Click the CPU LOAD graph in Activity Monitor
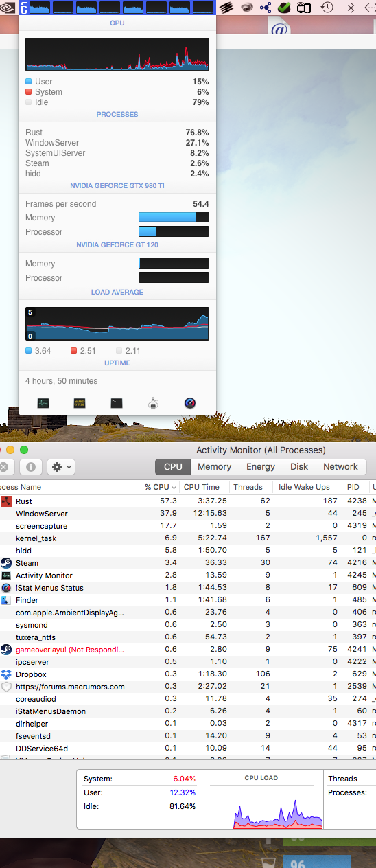 click(261, 805)
